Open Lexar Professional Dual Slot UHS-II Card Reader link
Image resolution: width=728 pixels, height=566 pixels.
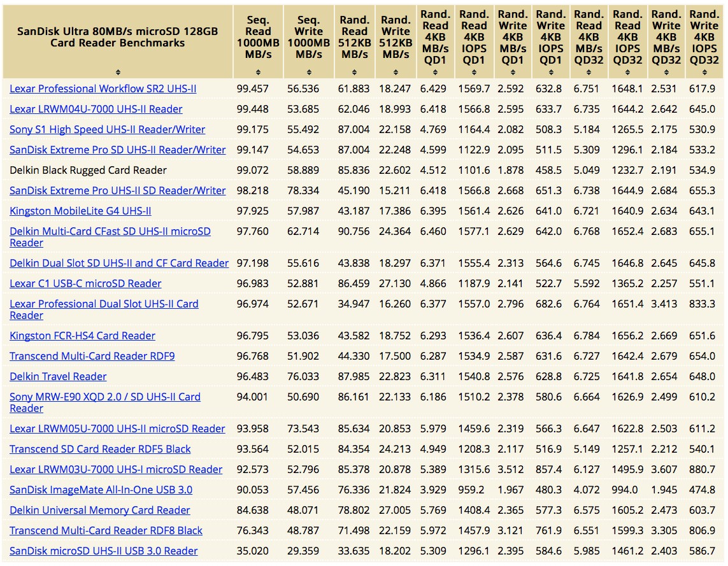104,309
